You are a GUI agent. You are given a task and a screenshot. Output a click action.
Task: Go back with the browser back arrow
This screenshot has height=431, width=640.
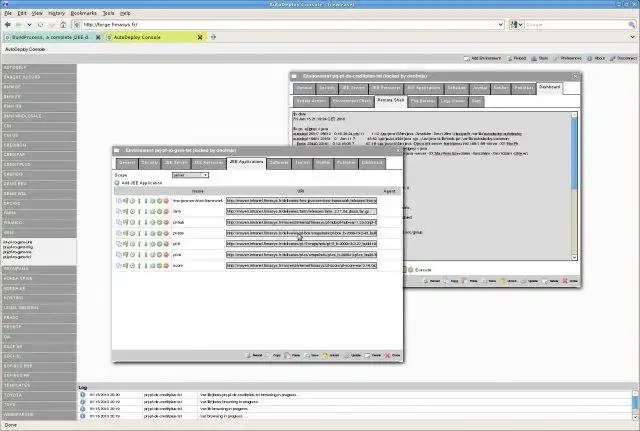[7, 24]
